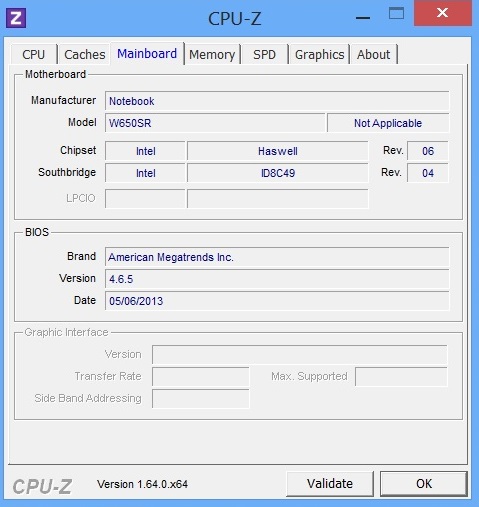Click the Side Band Addressing field
Screen dimensions: 479x507
click(200, 398)
